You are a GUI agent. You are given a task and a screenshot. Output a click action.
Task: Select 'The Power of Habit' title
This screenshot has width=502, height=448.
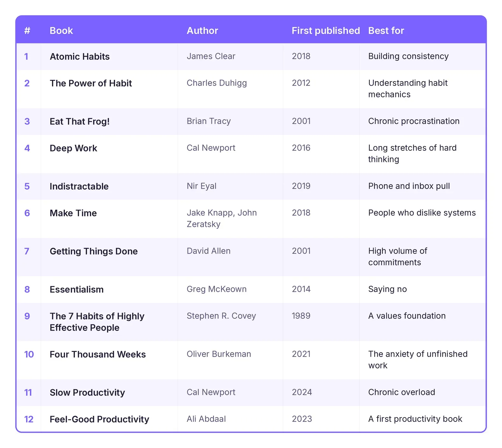91,83
